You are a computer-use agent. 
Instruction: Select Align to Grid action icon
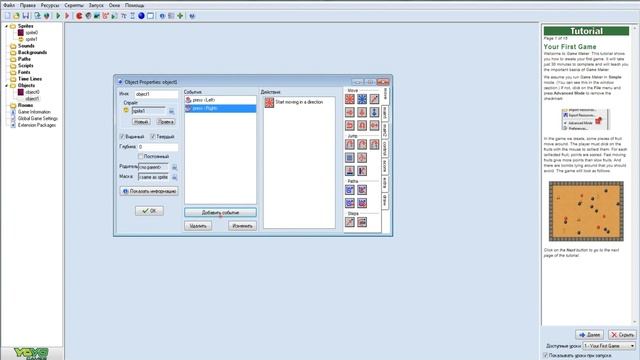point(350,158)
